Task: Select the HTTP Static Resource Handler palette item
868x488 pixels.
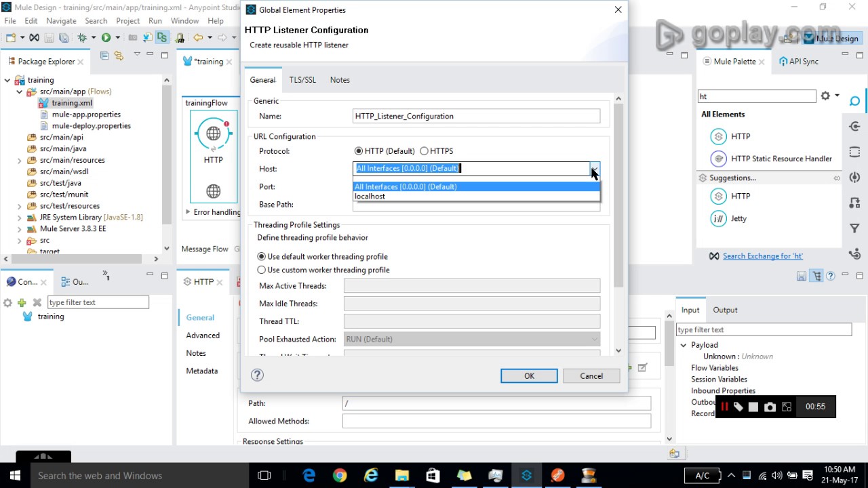Action: pos(771,159)
